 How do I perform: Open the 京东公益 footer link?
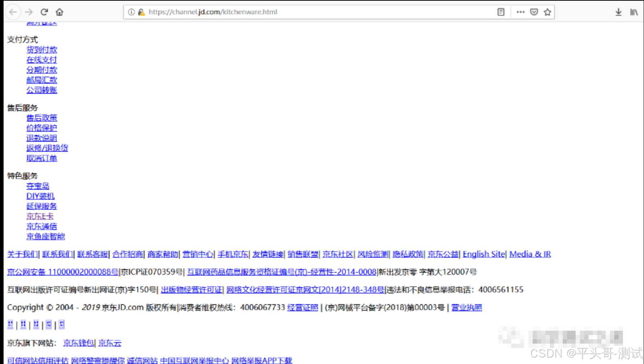coord(443,254)
